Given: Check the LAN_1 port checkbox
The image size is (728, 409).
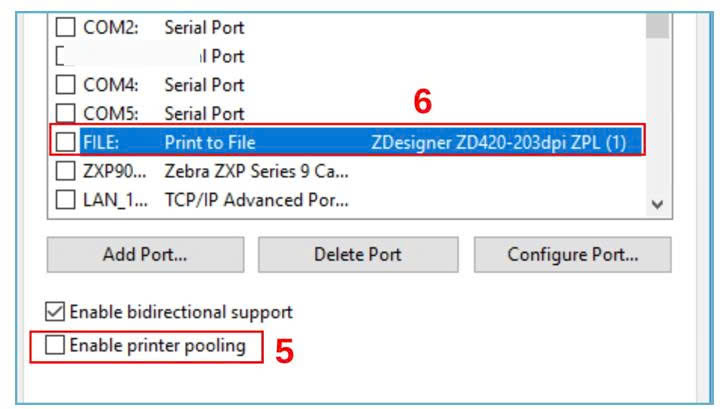Looking at the screenshot, I should (x=65, y=200).
